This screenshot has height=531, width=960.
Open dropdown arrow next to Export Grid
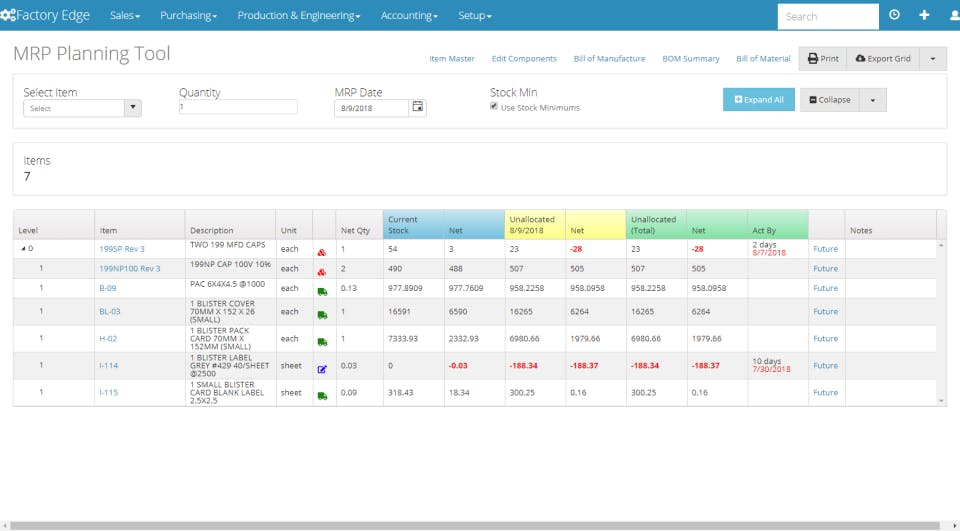coord(932,59)
